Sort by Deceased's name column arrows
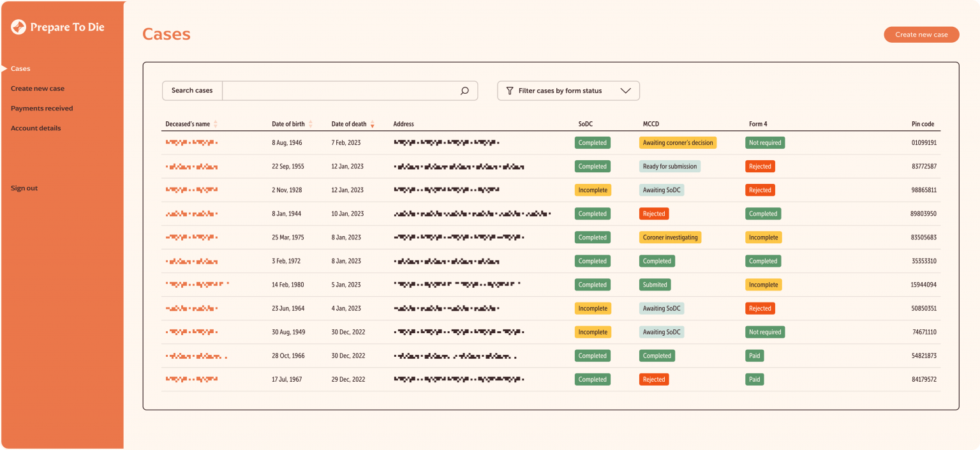 216,124
